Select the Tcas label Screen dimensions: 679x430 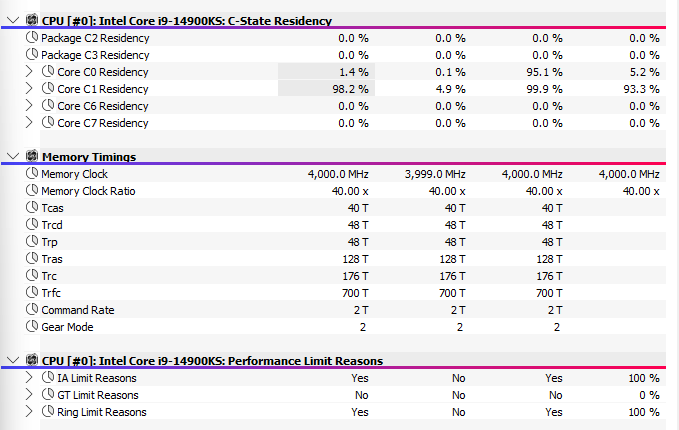click(52, 208)
